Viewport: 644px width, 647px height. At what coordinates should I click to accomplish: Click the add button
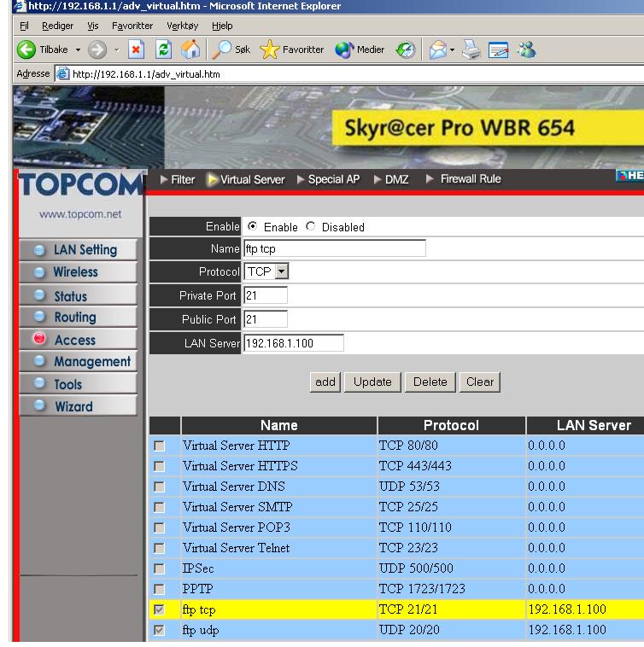pos(325,382)
